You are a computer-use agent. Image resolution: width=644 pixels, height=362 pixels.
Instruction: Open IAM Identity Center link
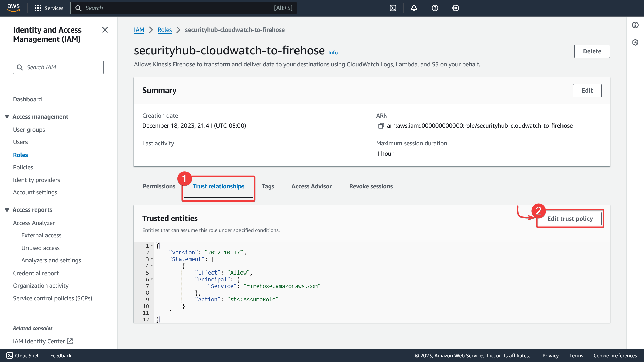(39, 341)
